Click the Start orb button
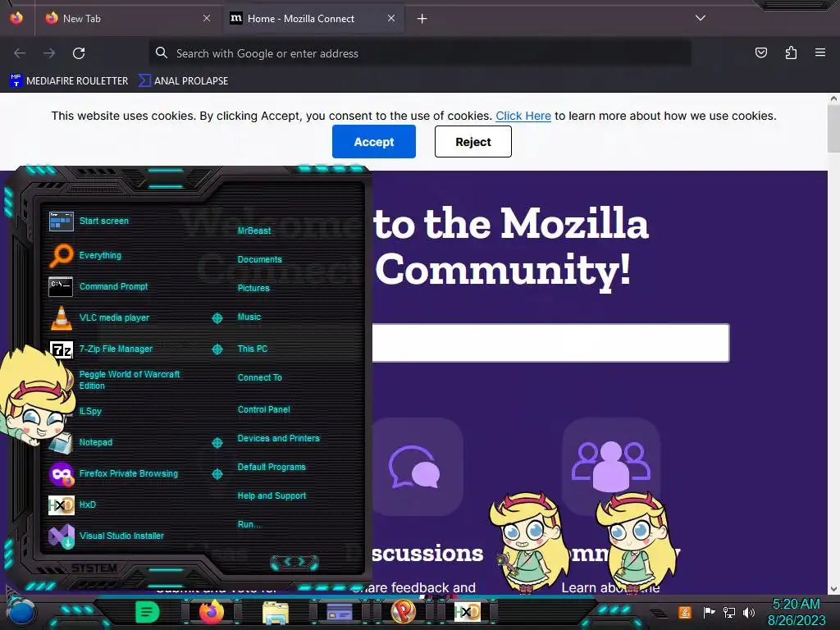The image size is (840, 630). [x=21, y=612]
